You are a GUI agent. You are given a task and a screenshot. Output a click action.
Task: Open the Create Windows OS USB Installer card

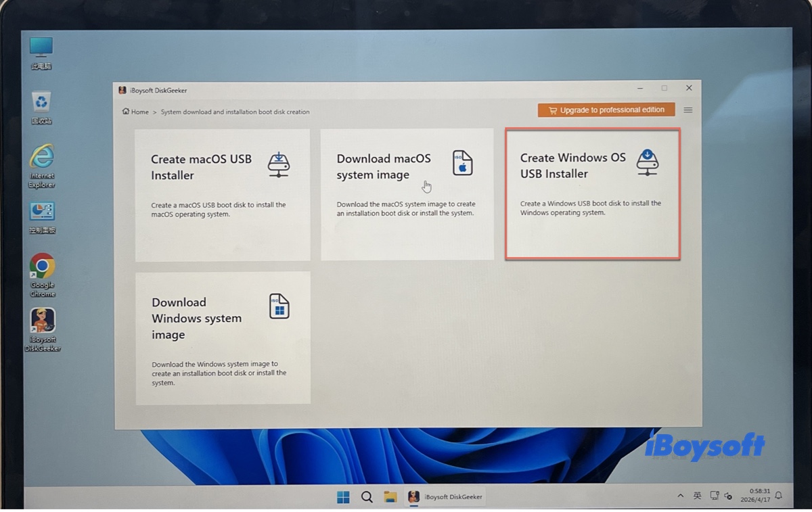pyautogui.click(x=593, y=193)
